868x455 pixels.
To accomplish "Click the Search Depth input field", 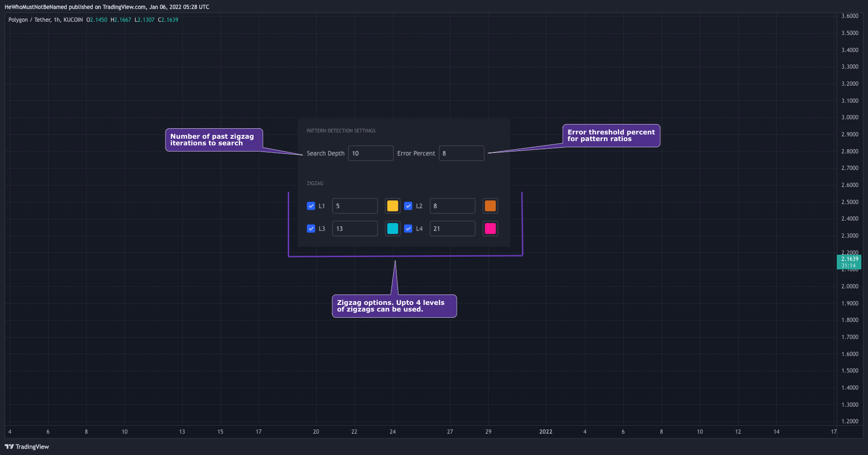I will click(371, 153).
